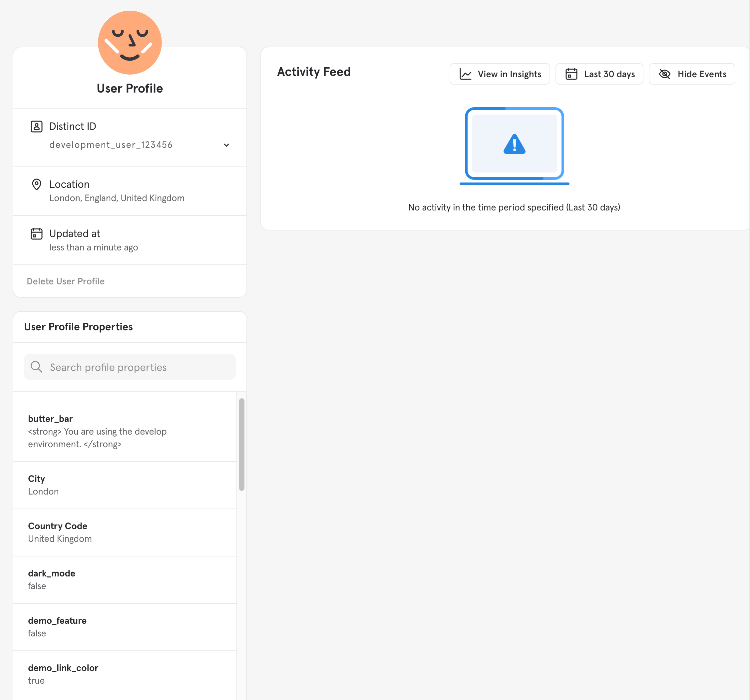Expand the Distinct ID chevron

tap(226, 145)
